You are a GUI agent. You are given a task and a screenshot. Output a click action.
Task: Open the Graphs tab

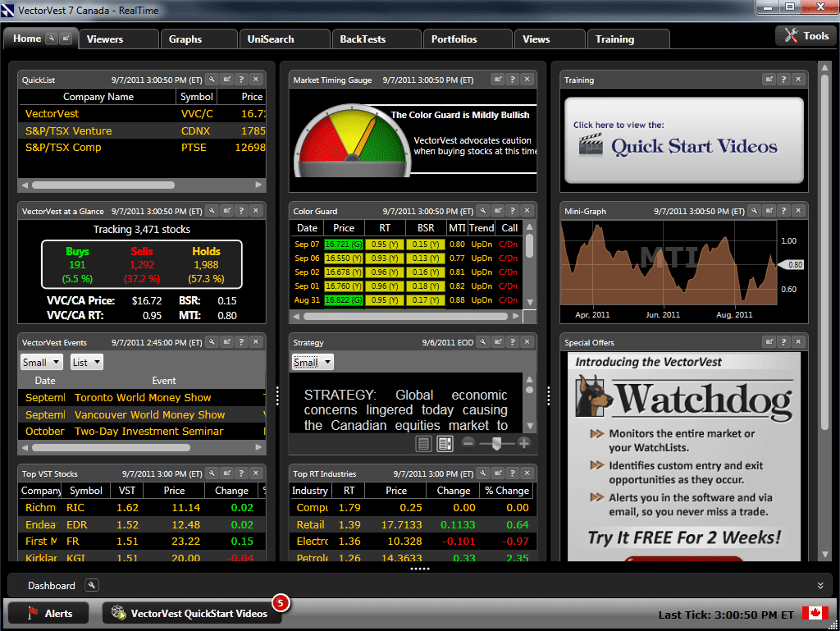tap(199, 39)
